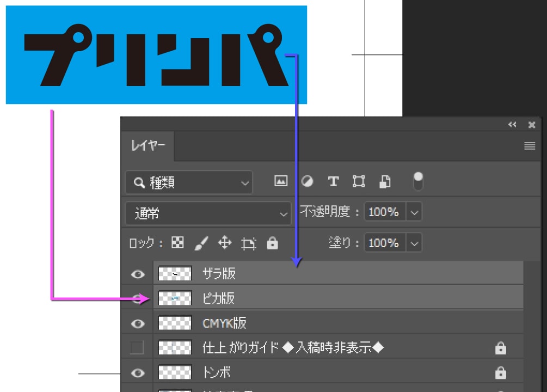The image size is (547, 392).
Task: Click lock position move icon
Action: point(225,243)
